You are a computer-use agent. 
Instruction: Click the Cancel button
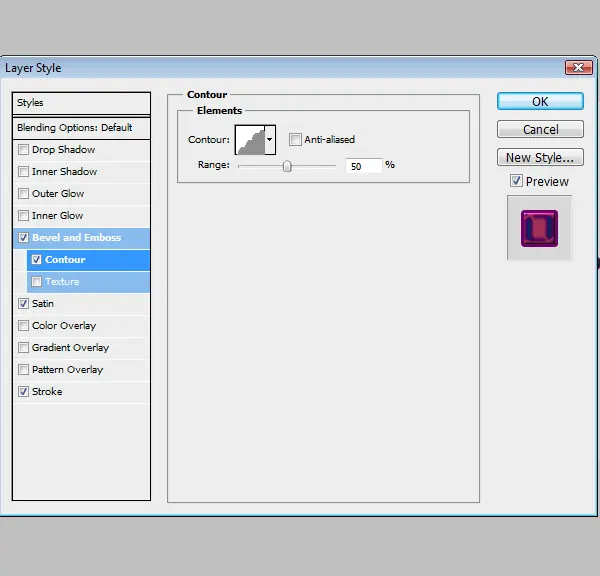tap(540, 129)
